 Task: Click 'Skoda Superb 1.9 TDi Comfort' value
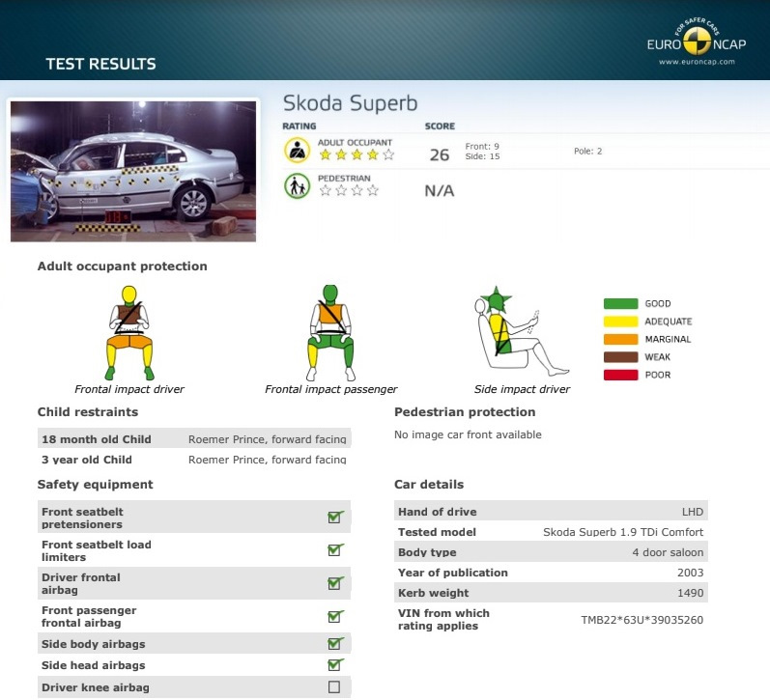[x=623, y=532]
